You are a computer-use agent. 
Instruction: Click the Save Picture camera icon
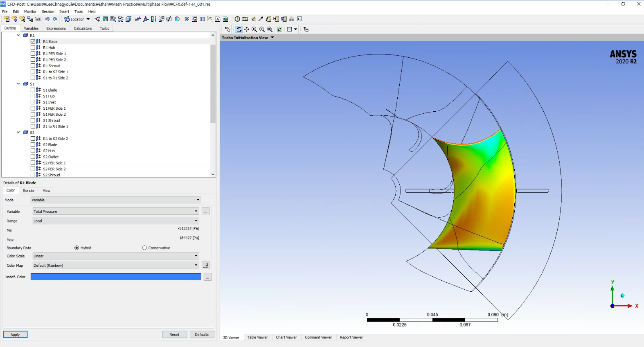point(38,19)
